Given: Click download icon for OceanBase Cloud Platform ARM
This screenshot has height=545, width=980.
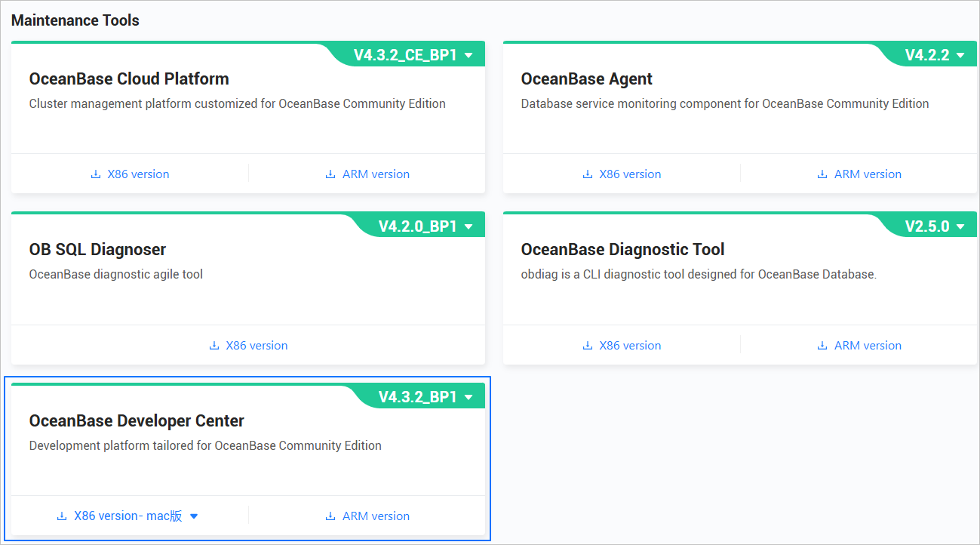Looking at the screenshot, I should [330, 174].
